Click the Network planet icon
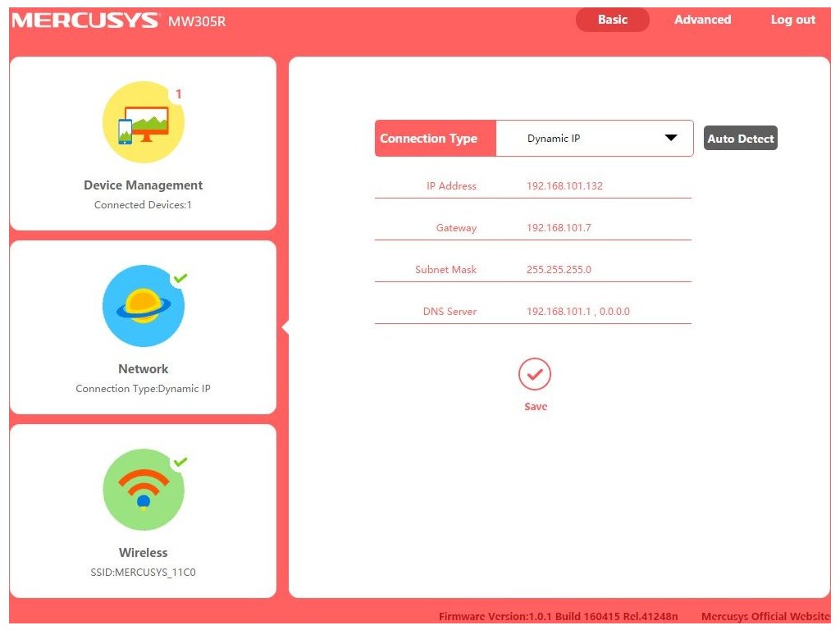The width and height of the screenshot is (840, 630). 143,306
